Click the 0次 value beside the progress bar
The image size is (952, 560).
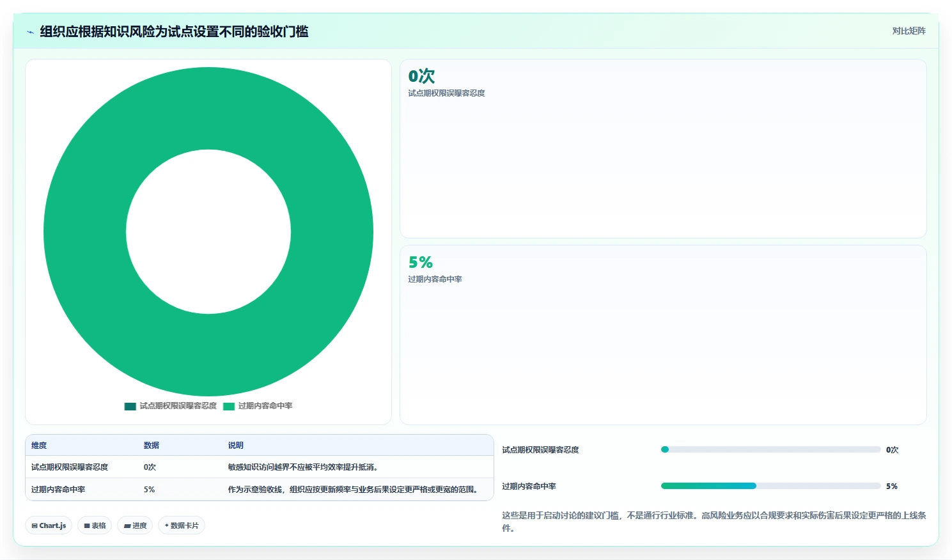coord(892,450)
